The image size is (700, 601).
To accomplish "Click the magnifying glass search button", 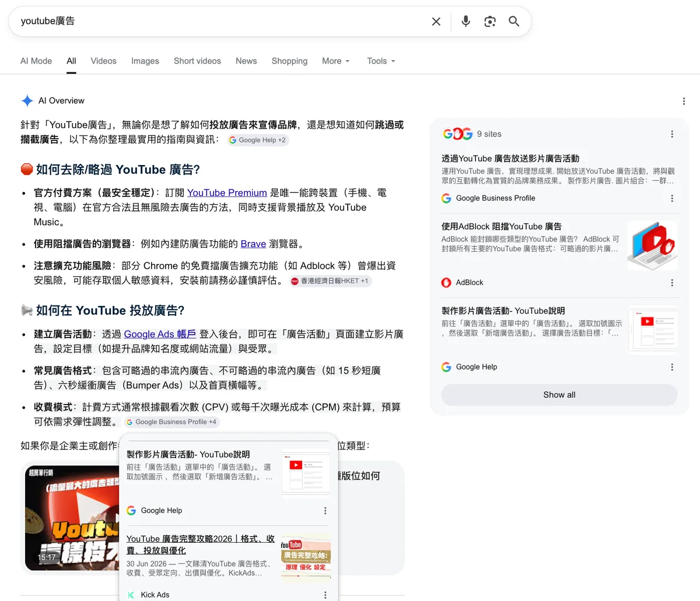I will [514, 22].
